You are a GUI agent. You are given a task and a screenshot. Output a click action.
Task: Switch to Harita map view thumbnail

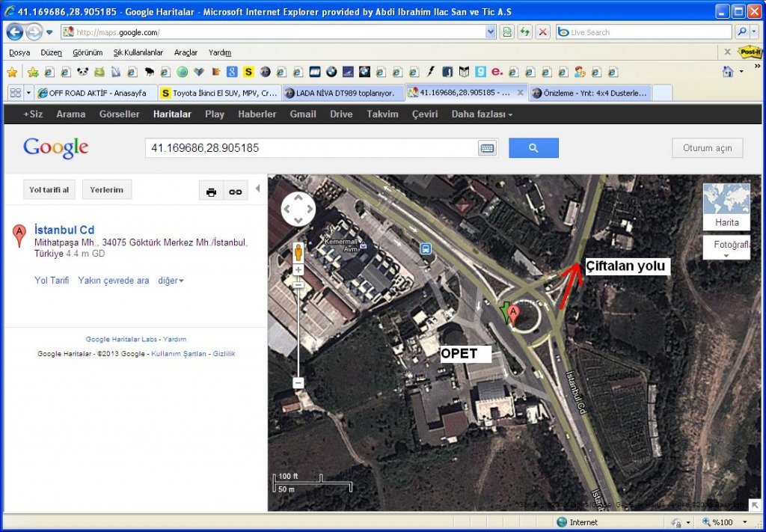[726, 207]
